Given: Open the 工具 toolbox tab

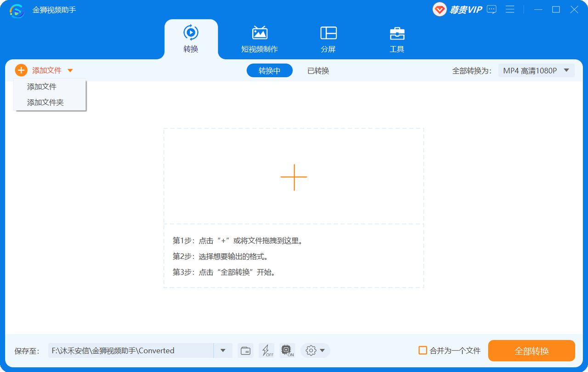Looking at the screenshot, I should click(x=397, y=40).
